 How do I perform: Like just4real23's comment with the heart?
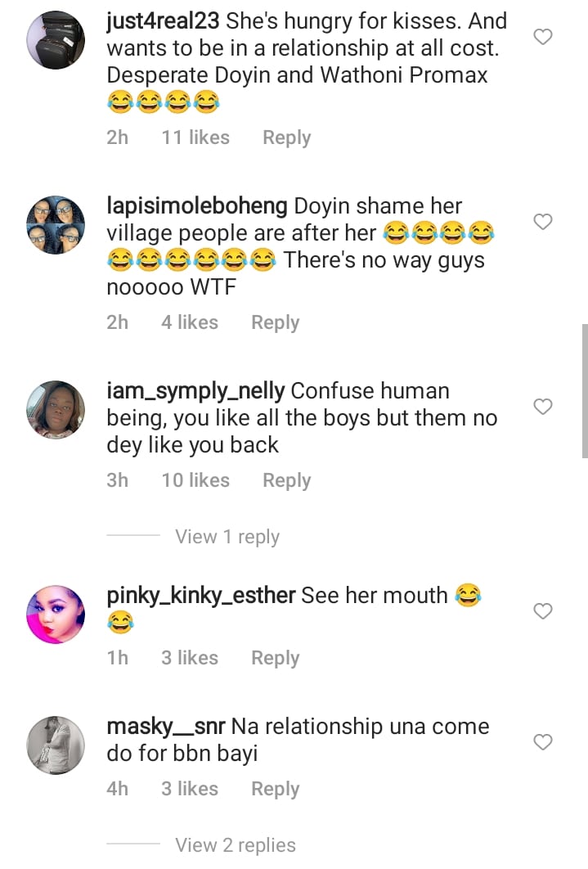(x=543, y=37)
